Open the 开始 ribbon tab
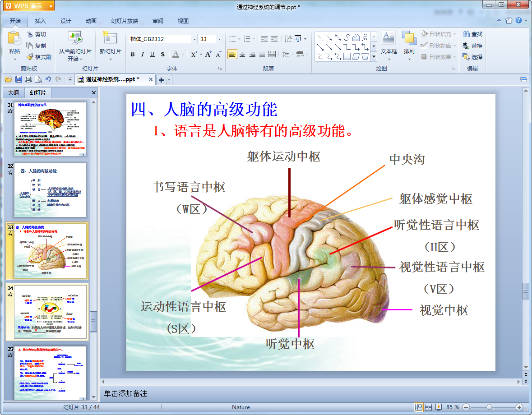Screen dimensions: 532x415 coord(15,21)
